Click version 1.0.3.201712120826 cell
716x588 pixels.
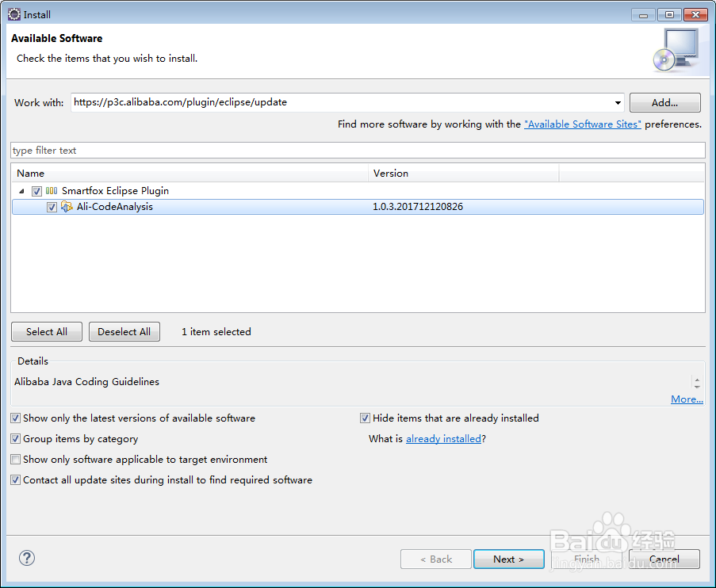[x=418, y=207]
